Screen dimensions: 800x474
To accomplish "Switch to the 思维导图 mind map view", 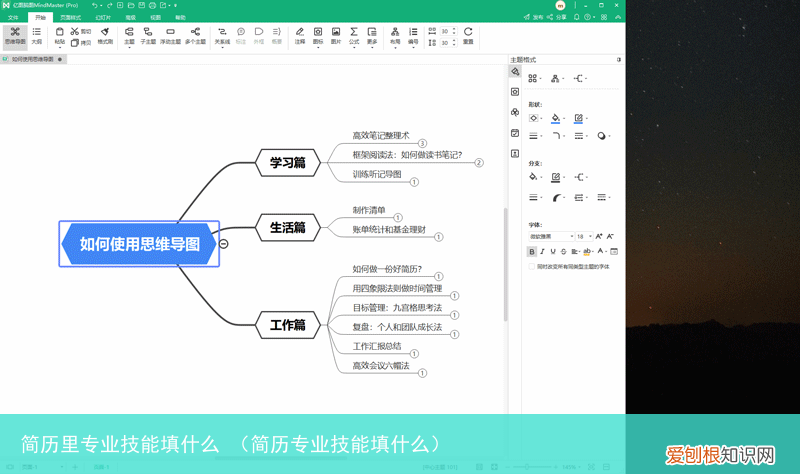I will 15,36.
